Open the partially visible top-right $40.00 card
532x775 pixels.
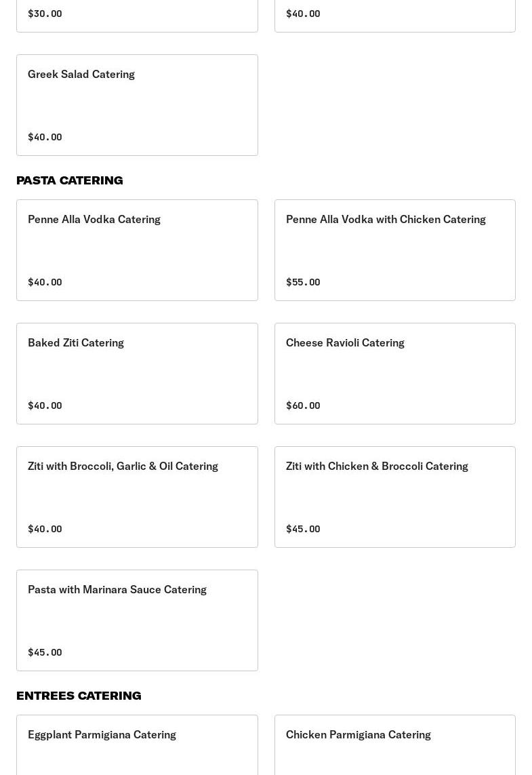coord(394,16)
